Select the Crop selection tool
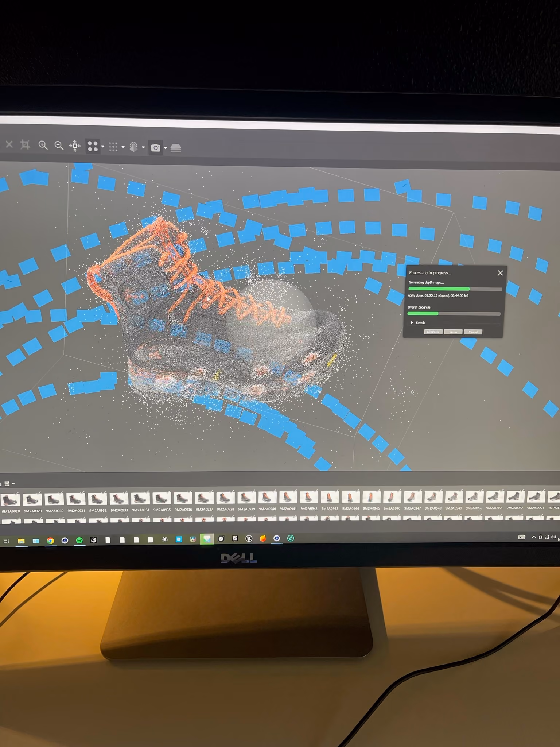 click(x=25, y=145)
